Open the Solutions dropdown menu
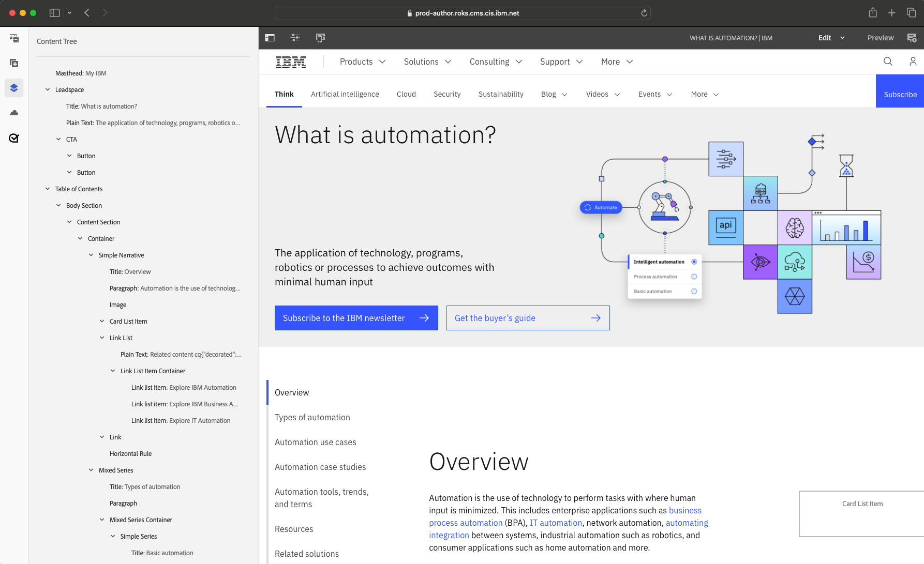Screen dimensions: 924x564 click(x=427, y=62)
